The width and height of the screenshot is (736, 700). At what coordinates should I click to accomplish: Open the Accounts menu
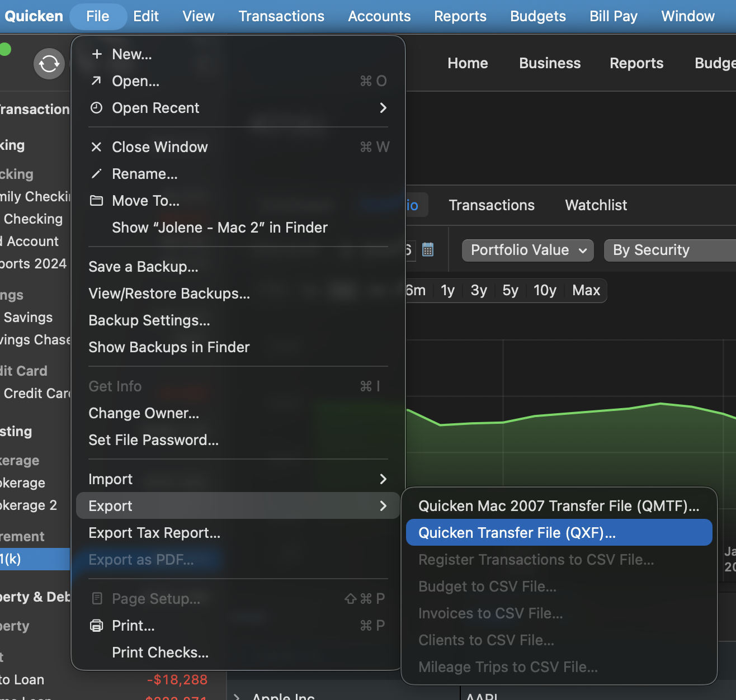[x=379, y=16]
